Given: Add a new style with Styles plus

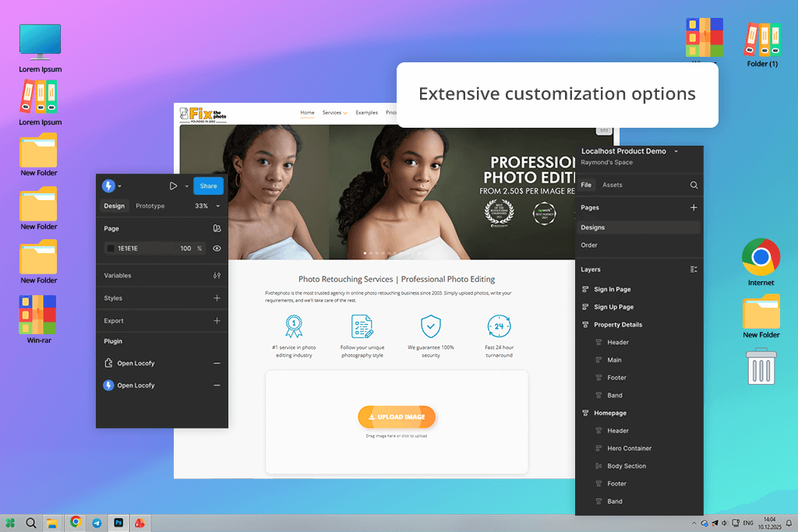Looking at the screenshot, I should [x=217, y=298].
